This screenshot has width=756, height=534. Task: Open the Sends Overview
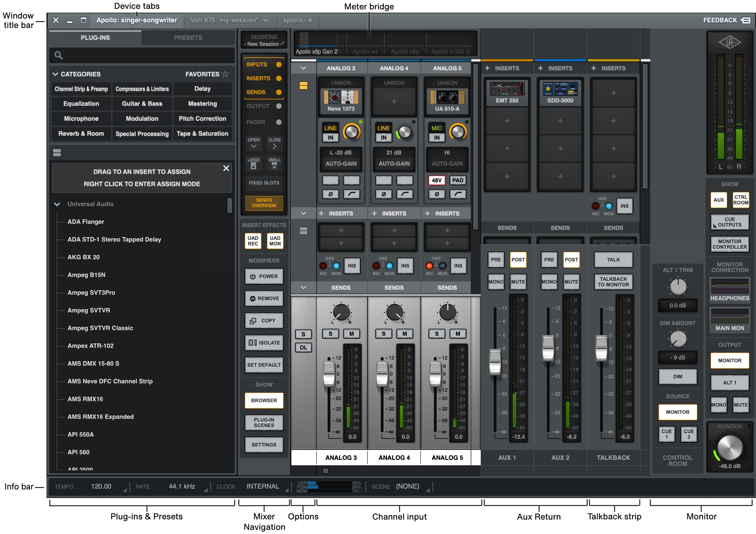coord(264,203)
